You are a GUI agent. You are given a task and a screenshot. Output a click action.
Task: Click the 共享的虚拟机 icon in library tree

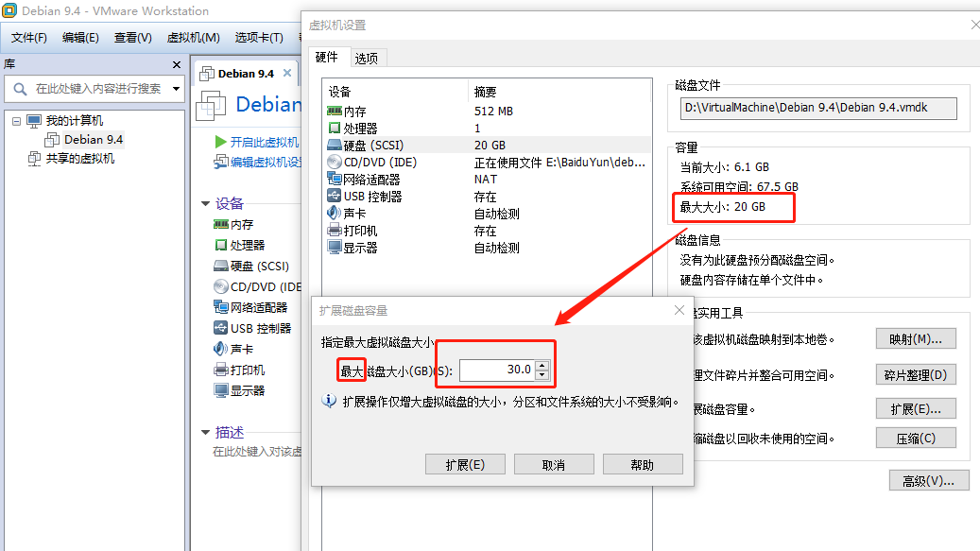pos(34,159)
